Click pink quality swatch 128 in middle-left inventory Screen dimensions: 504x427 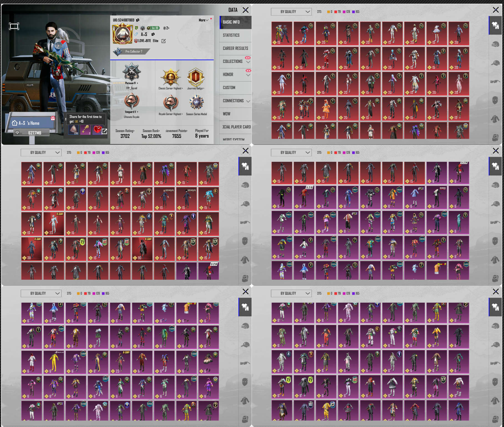(96, 152)
